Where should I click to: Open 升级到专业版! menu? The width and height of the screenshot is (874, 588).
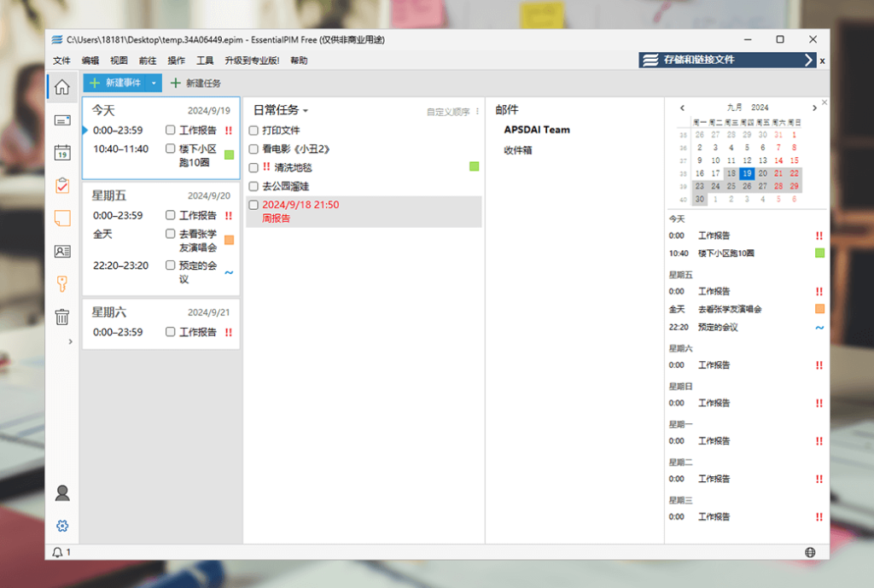coord(252,61)
